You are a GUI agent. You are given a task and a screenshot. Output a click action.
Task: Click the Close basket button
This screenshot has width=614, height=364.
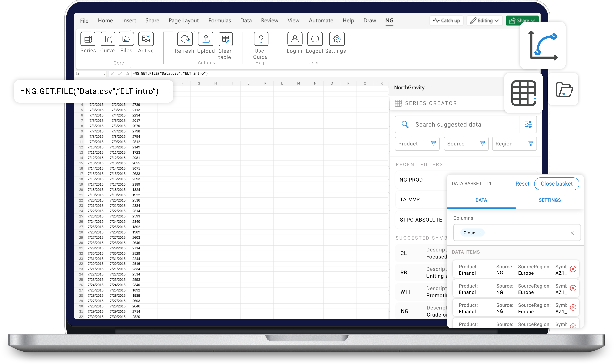tap(557, 184)
